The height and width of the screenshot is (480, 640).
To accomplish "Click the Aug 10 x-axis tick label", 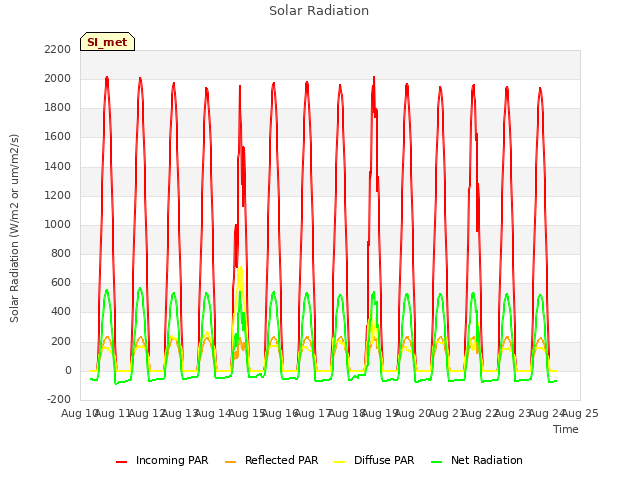I will pyautogui.click(x=78, y=413).
